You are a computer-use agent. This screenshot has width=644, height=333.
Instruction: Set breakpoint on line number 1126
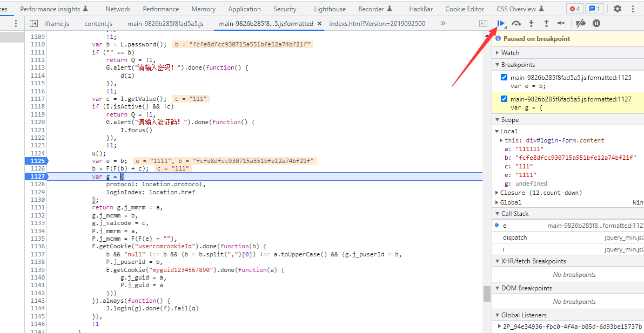pos(37,168)
